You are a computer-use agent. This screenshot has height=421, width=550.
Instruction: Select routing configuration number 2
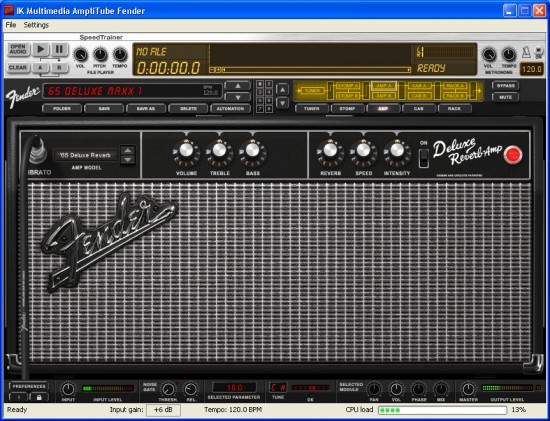(269, 84)
